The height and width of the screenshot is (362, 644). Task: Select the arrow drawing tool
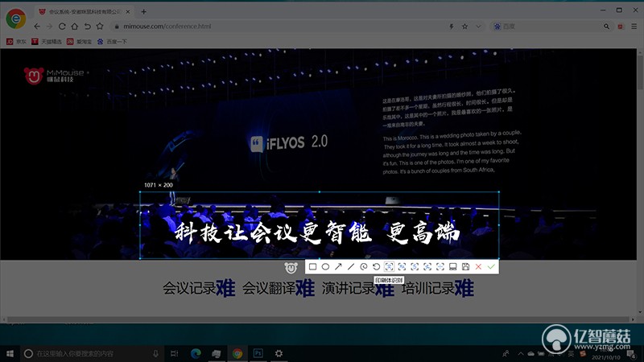pyautogui.click(x=338, y=267)
